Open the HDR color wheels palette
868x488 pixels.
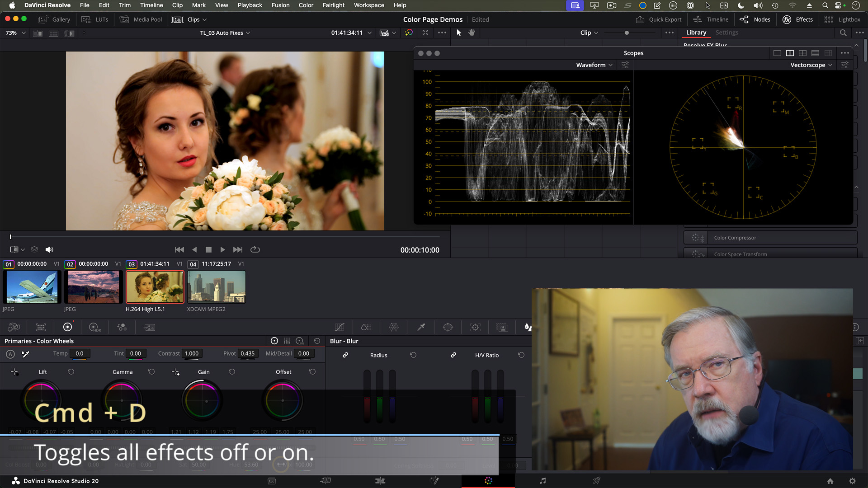click(94, 327)
